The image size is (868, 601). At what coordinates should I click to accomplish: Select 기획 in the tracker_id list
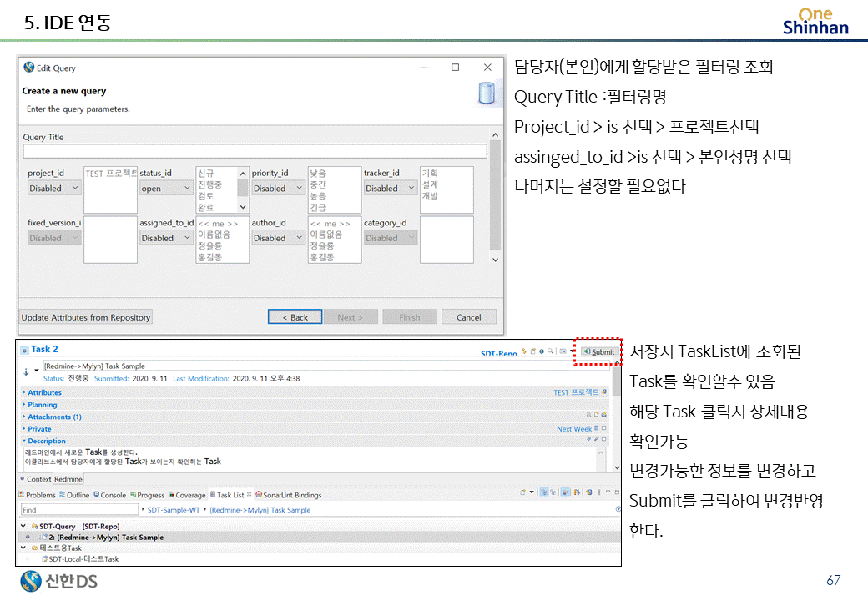[430, 174]
